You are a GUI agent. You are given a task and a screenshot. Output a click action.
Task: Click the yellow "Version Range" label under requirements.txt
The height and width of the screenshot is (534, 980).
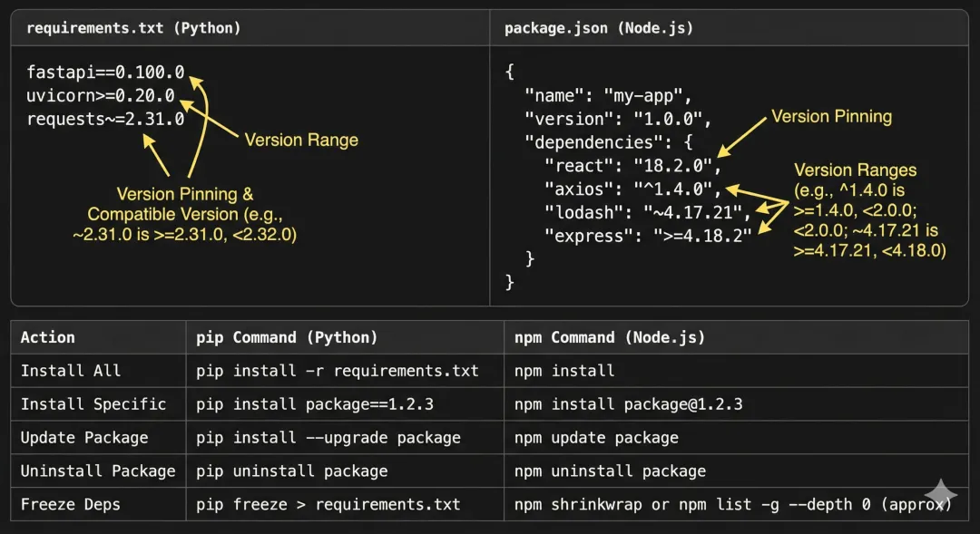pos(301,140)
